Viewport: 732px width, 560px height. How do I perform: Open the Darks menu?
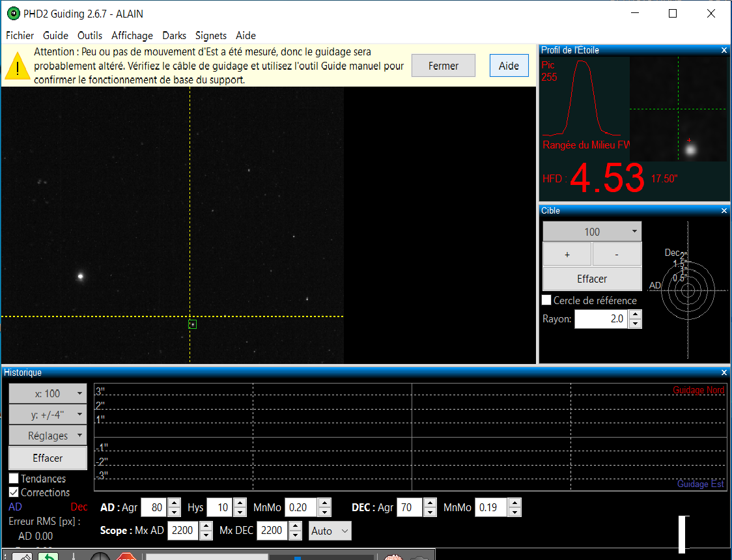pos(174,35)
